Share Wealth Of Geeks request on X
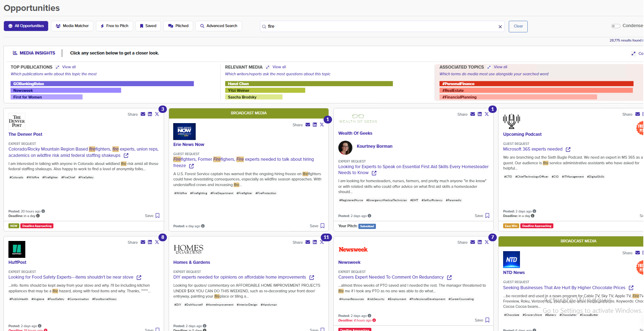This screenshot has height=331, width=644. click(487, 114)
